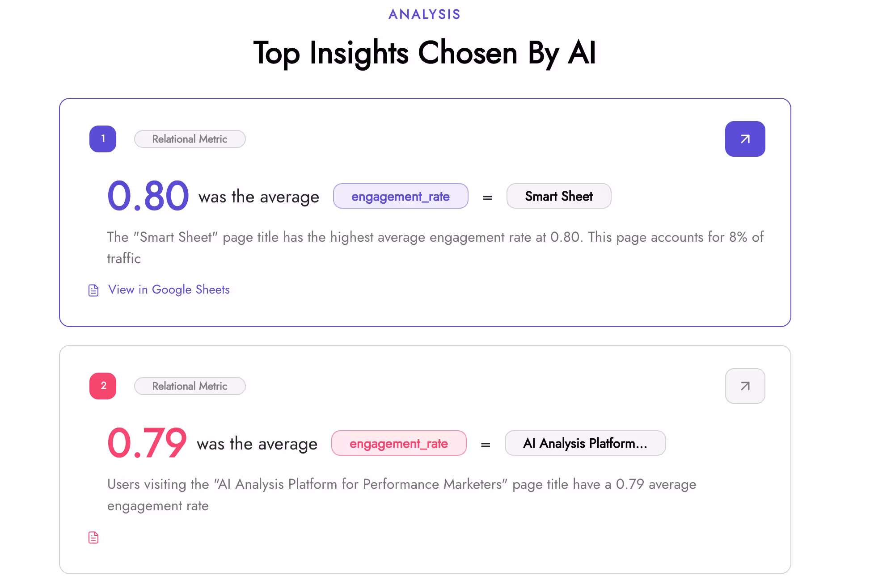Click the ANALYSIS section label
Screen dimensions: 870x588
coord(423,14)
